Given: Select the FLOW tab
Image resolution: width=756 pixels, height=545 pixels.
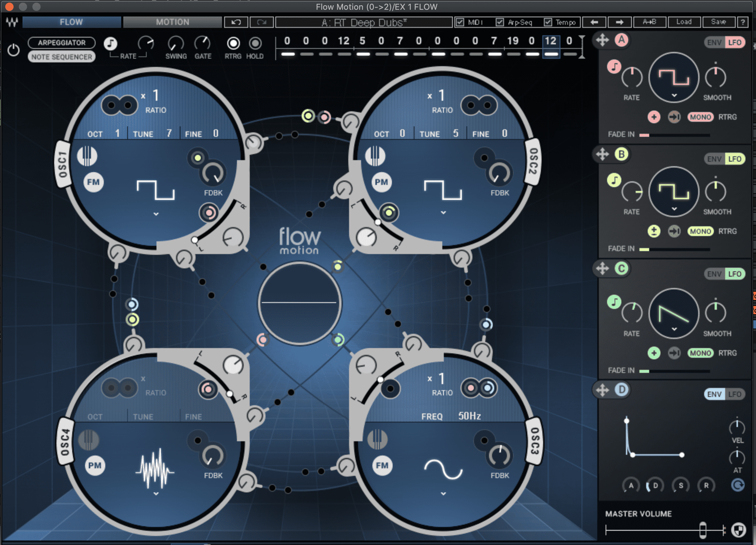Looking at the screenshot, I should 71,22.
